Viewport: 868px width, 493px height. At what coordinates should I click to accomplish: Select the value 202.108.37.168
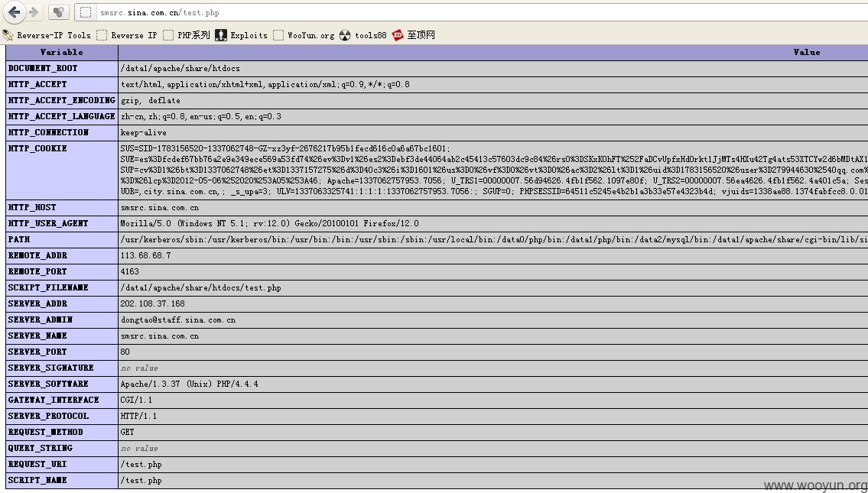pos(153,304)
